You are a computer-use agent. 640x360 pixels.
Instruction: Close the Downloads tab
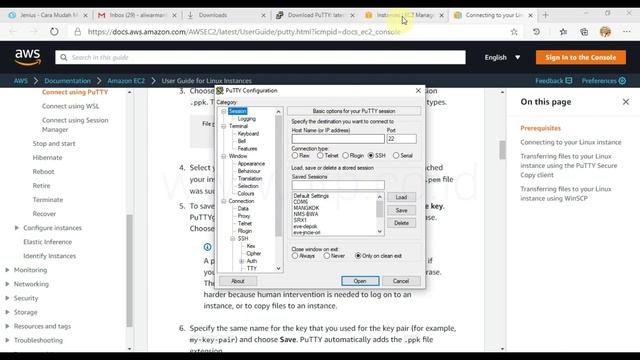tap(263, 15)
